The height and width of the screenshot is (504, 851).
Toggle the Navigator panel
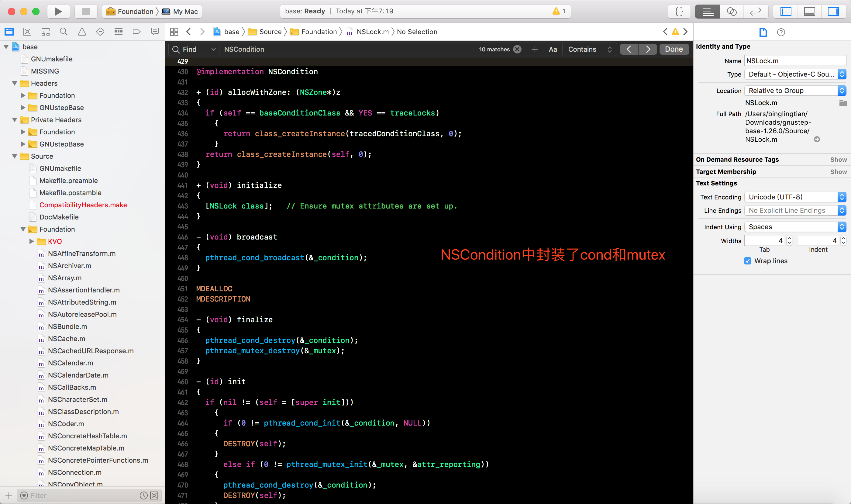786,12
